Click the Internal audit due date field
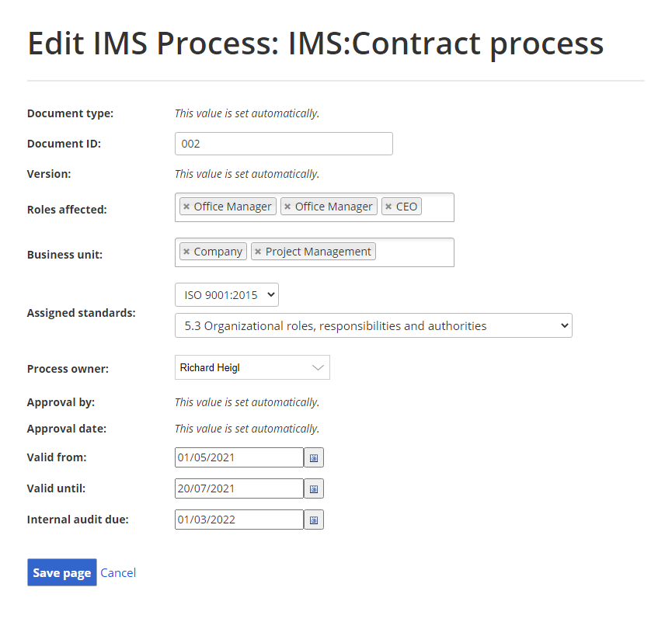The image size is (672, 643). coord(239,520)
